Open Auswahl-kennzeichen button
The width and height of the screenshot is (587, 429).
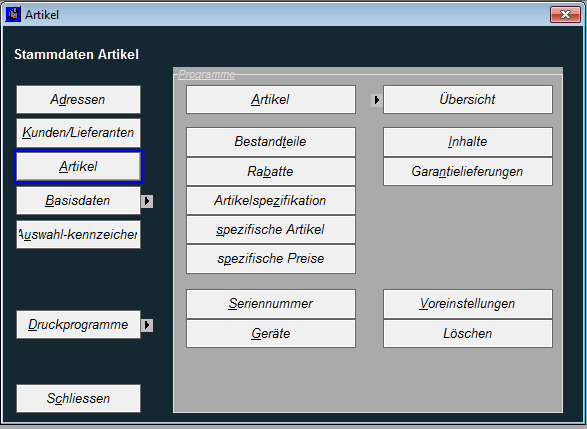point(78,234)
